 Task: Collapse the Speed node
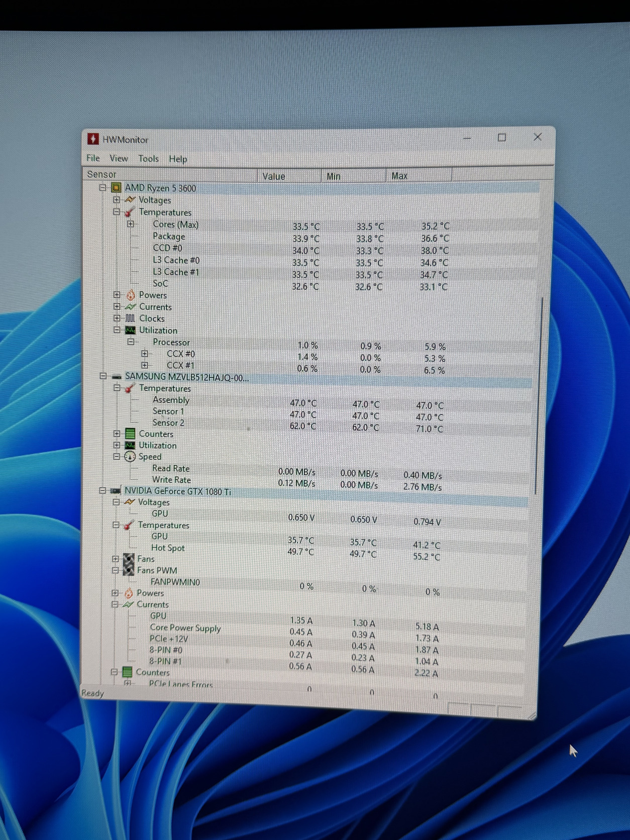[117, 457]
